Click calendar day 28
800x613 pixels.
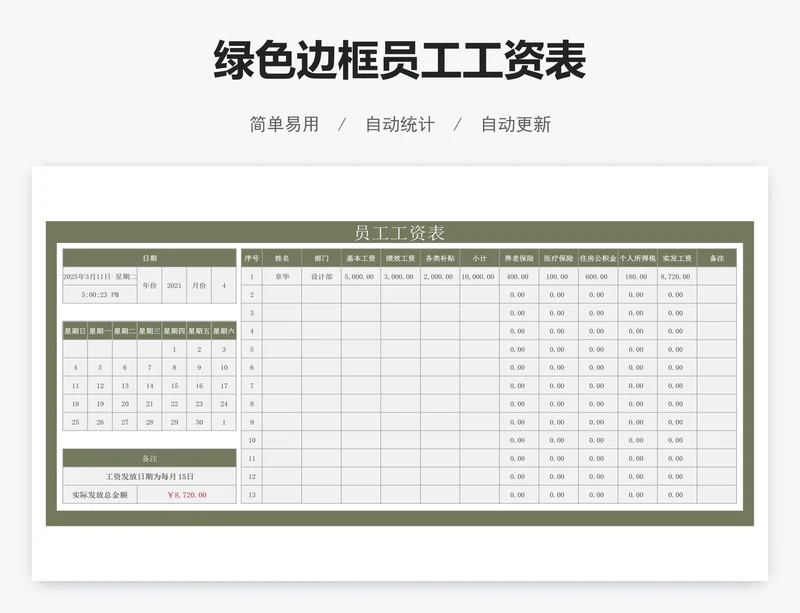click(x=149, y=422)
